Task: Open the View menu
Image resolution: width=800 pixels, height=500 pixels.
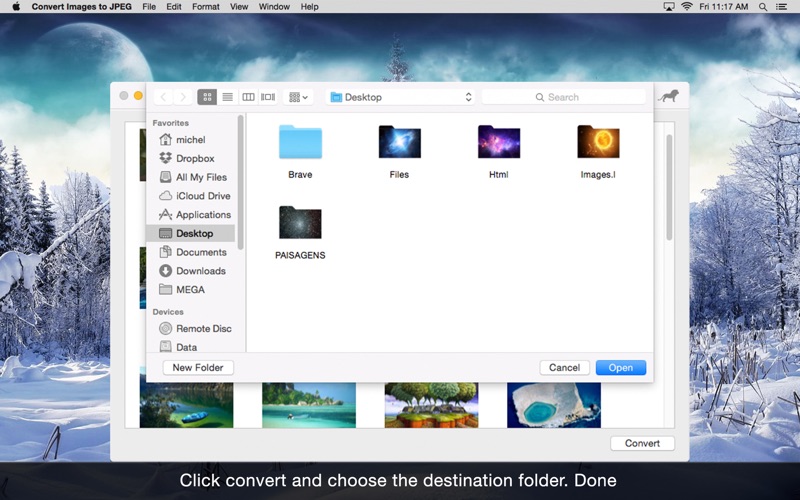Action: click(x=239, y=7)
